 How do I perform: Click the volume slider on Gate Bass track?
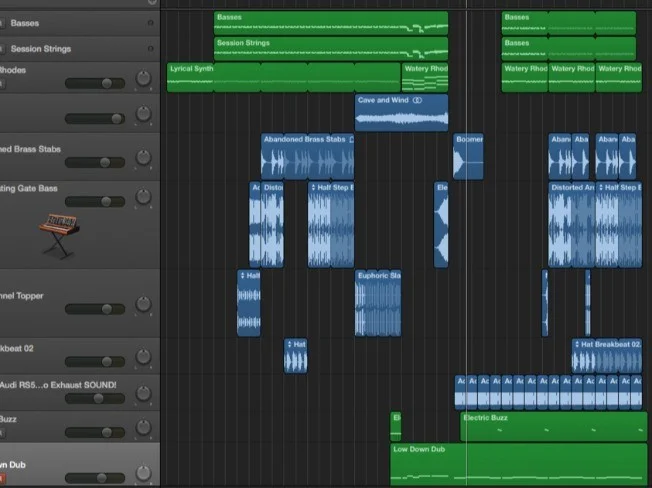[95, 201]
